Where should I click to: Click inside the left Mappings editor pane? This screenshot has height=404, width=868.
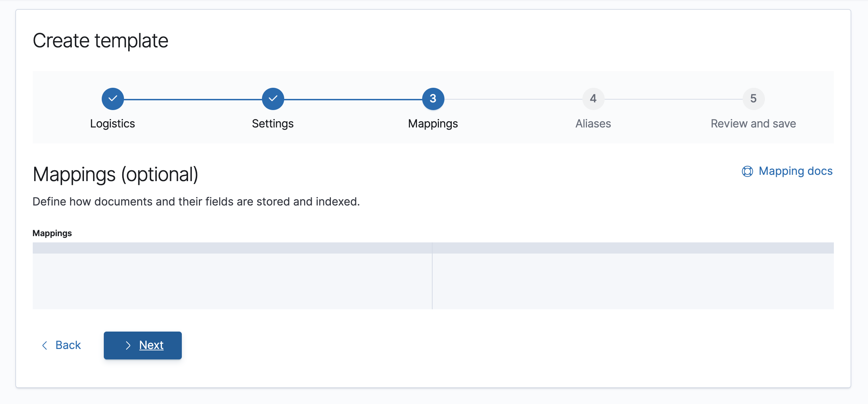[232, 281]
